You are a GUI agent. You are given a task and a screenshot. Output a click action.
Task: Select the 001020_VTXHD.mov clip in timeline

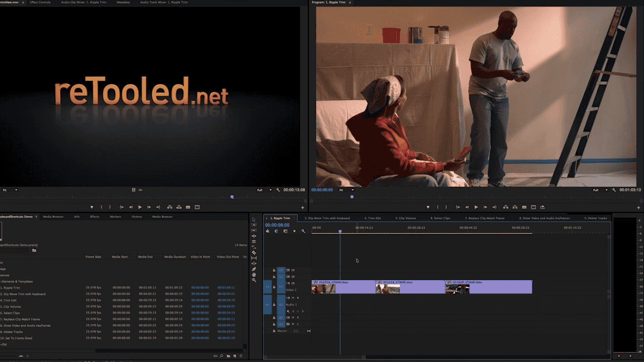click(489, 287)
